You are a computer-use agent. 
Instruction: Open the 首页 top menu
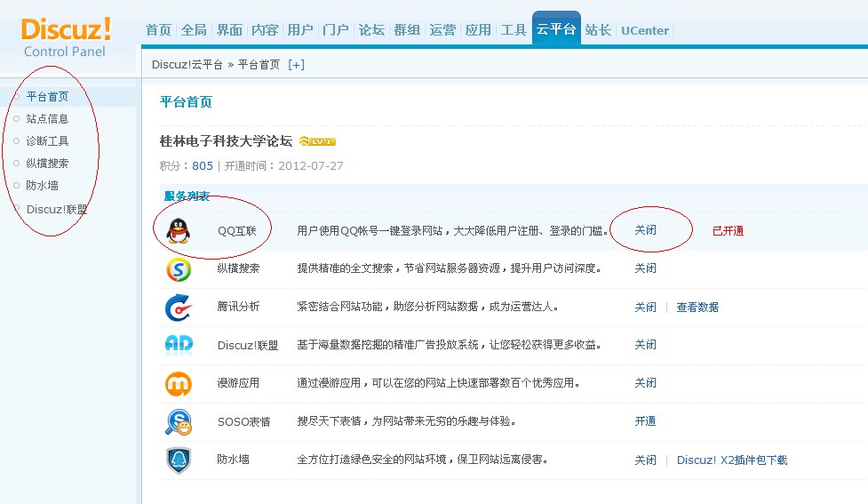158,30
